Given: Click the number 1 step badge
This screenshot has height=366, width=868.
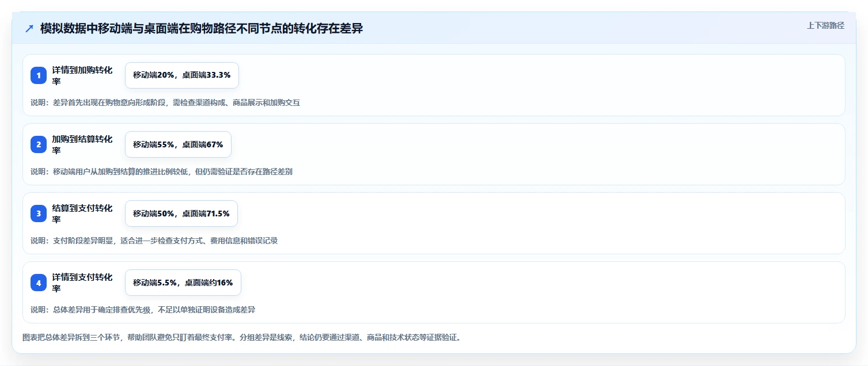Looking at the screenshot, I should [39, 75].
